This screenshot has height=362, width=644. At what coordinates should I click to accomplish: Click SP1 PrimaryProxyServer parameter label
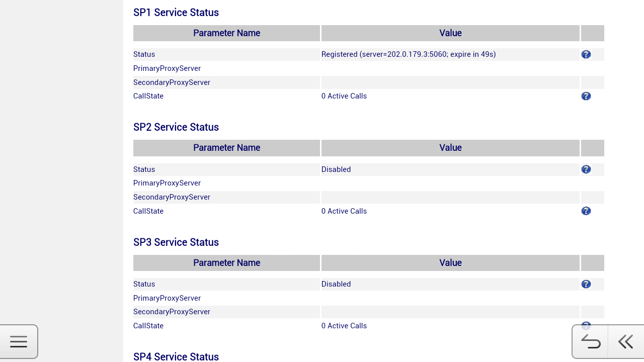(167, 68)
